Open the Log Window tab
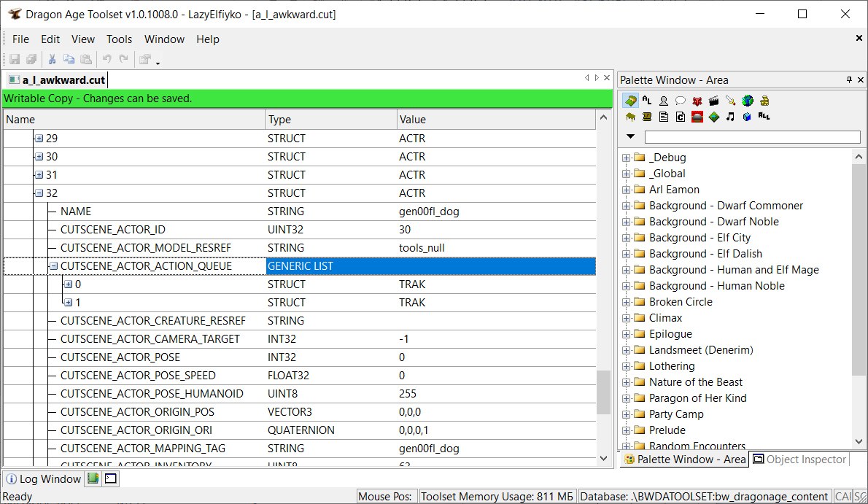 (43, 478)
